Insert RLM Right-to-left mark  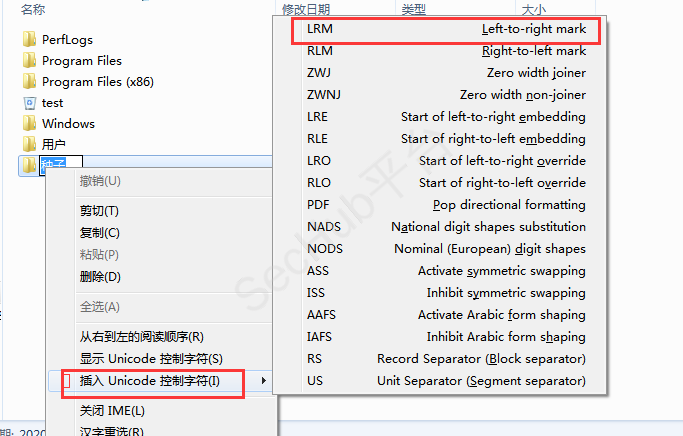point(440,51)
